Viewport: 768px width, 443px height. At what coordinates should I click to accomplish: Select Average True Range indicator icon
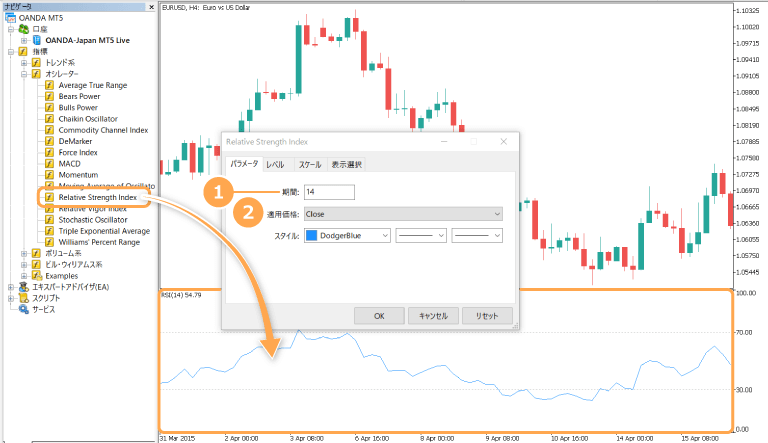pos(49,85)
